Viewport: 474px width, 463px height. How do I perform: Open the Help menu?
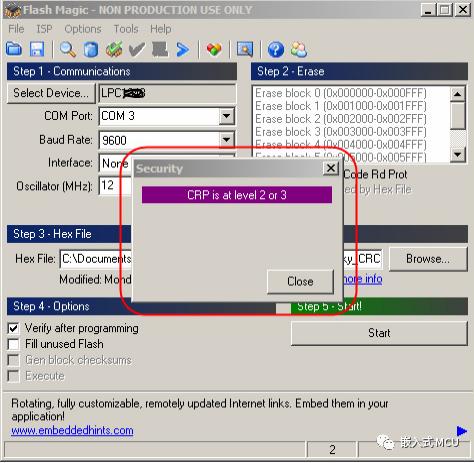(x=161, y=29)
